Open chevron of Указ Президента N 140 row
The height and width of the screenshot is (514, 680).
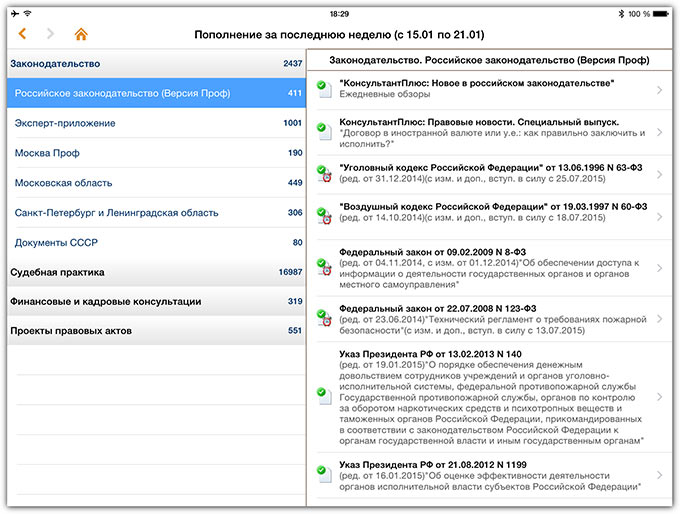(x=660, y=397)
